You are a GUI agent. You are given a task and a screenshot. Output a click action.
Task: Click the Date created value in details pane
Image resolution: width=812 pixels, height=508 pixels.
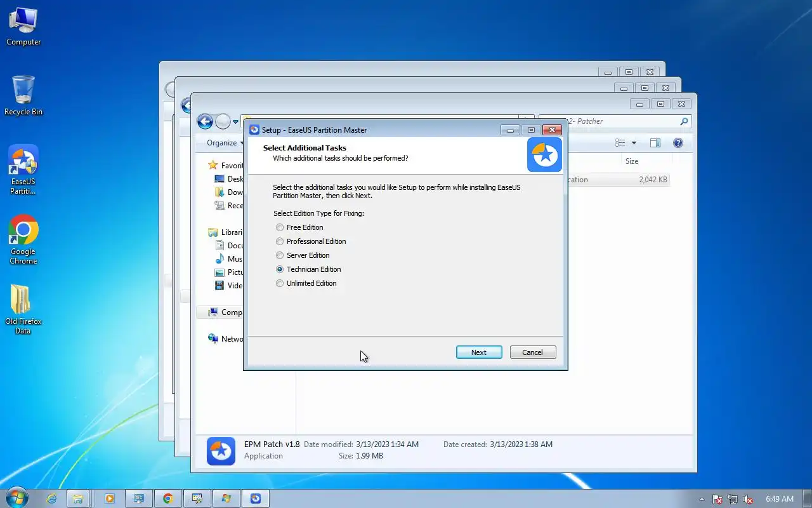pyautogui.click(x=521, y=444)
